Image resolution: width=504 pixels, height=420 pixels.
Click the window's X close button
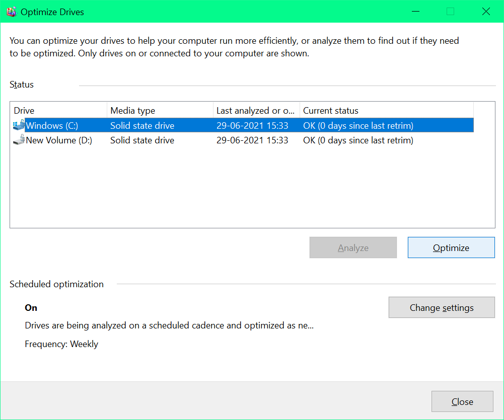pyautogui.click(x=486, y=12)
